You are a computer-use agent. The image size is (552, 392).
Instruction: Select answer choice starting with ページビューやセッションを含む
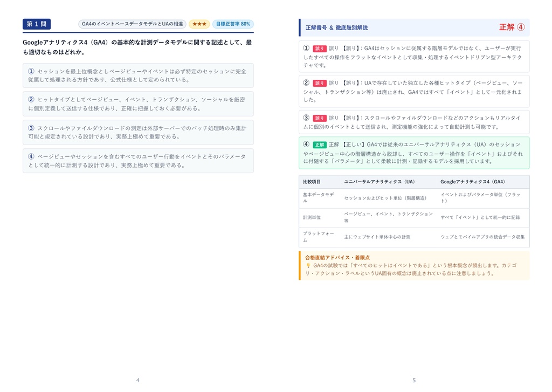[138, 161]
